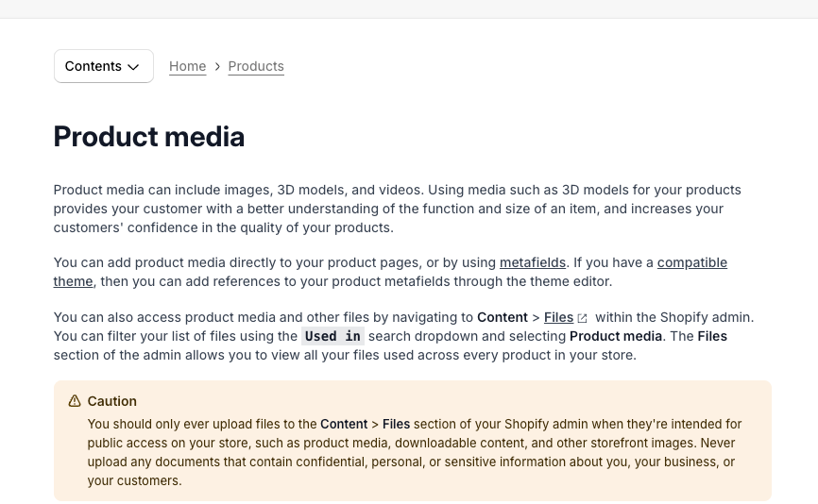Go to the Home breadcrumb link
Image resolution: width=818 pixels, height=504 pixels.
[x=187, y=66]
